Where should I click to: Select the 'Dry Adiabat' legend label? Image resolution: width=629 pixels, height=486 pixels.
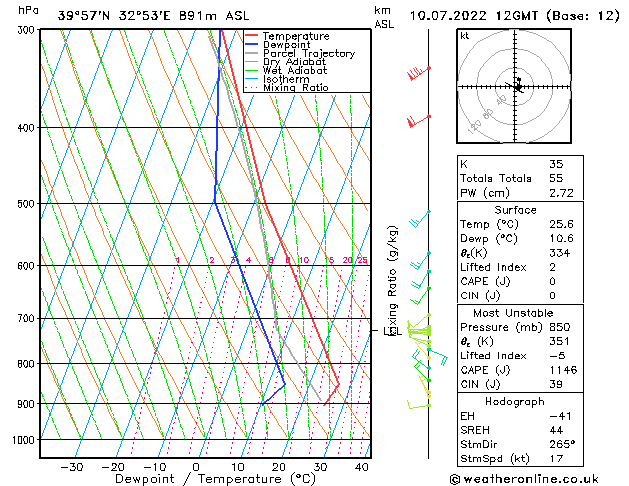tap(294, 62)
